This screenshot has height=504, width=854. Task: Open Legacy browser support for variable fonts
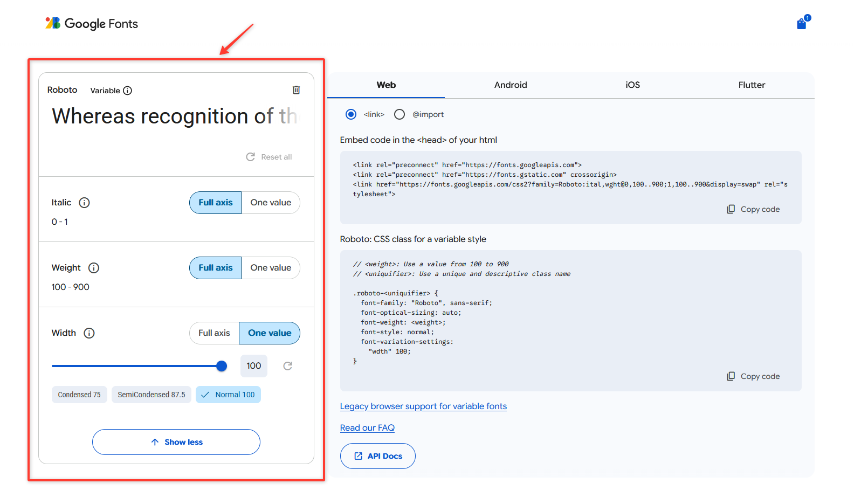click(423, 406)
